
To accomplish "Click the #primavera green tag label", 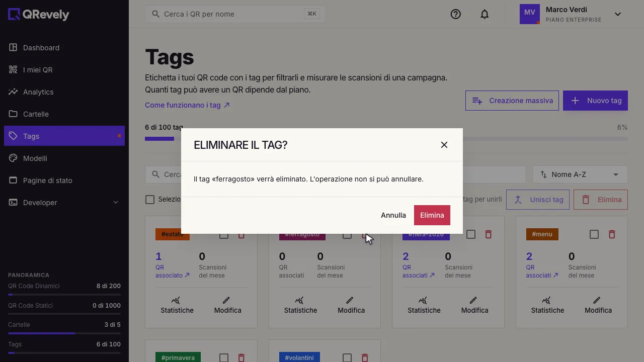I will pyautogui.click(x=178, y=357).
